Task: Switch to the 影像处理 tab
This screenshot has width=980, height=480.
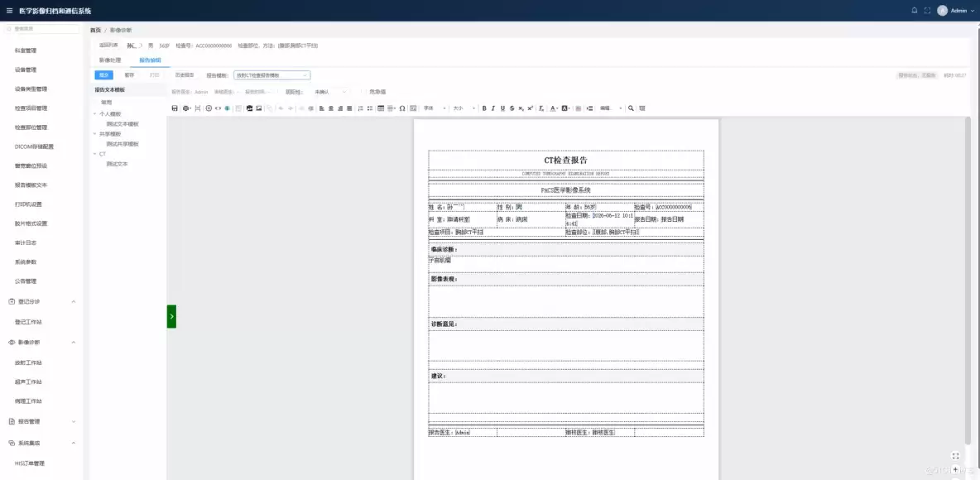Action: point(110,60)
